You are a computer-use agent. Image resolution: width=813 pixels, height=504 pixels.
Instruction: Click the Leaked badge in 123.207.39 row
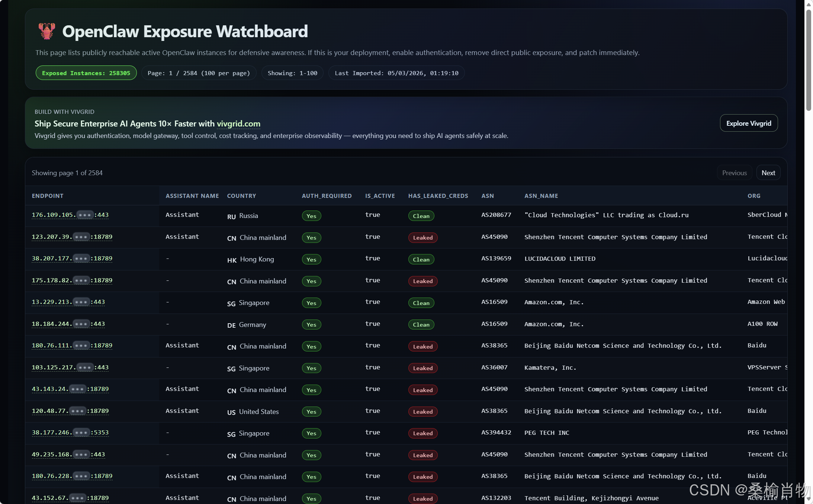[x=422, y=238]
